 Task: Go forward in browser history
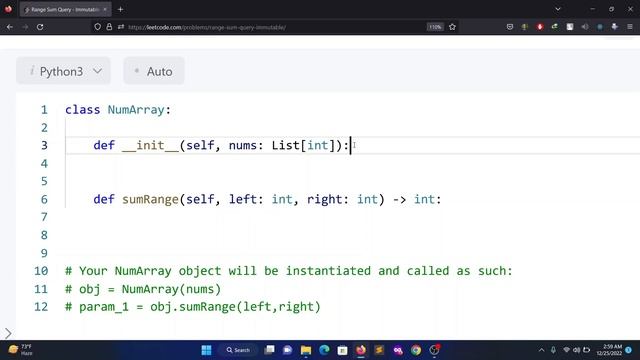(25, 27)
